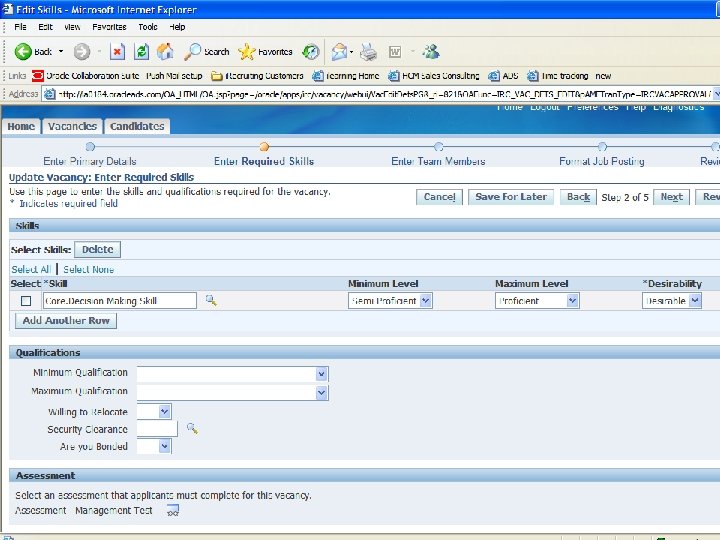Open the Desirability dropdown
720x540 pixels.
[x=671, y=301]
